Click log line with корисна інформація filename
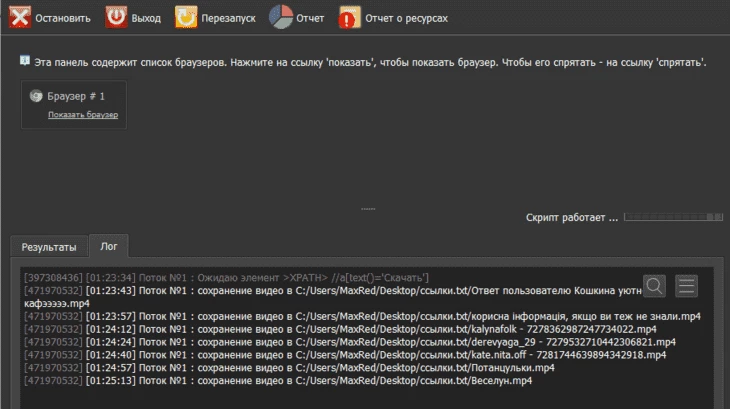 362,316
